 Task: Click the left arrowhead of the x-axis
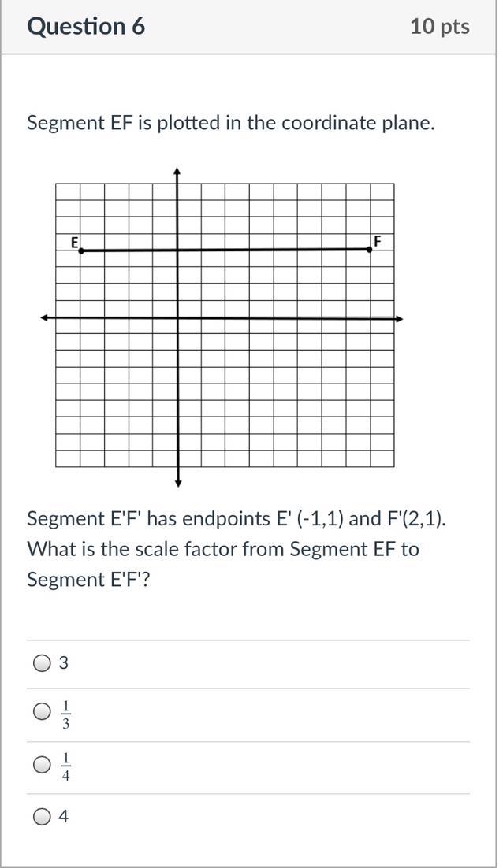coord(45,317)
